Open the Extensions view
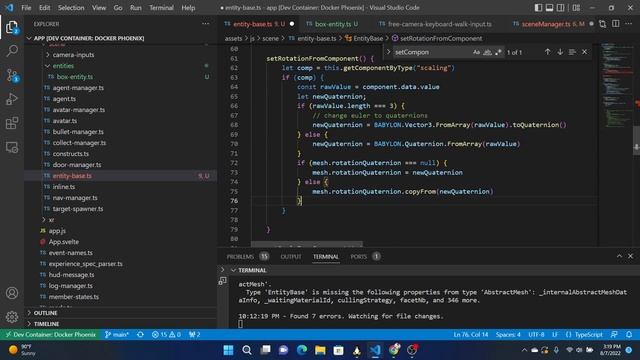The width and height of the screenshot is (640, 360). [x=12, y=123]
